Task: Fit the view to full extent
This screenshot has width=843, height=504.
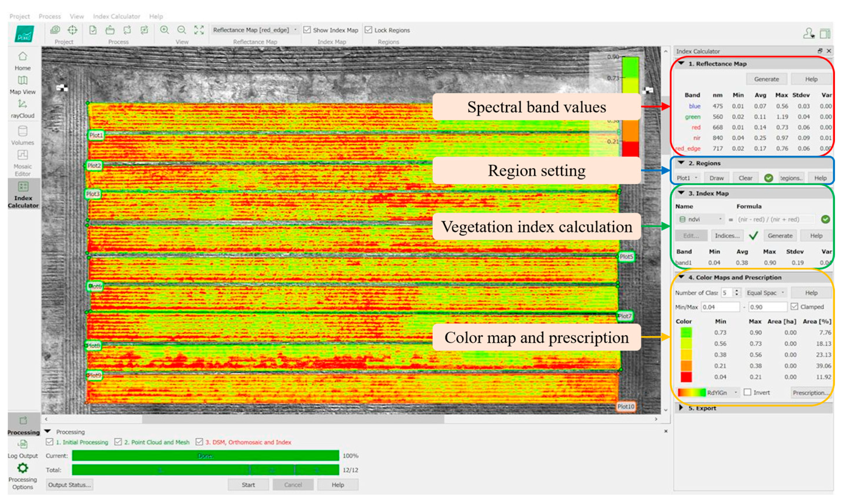Action: tap(199, 30)
